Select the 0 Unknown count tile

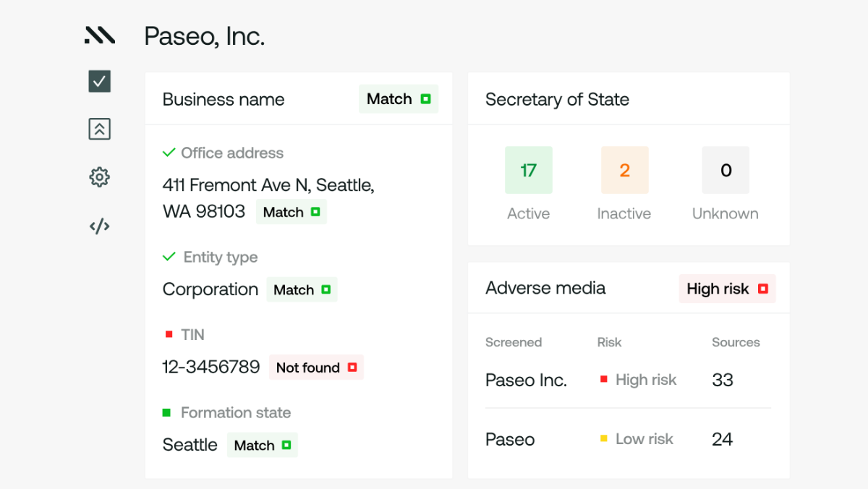pos(726,170)
